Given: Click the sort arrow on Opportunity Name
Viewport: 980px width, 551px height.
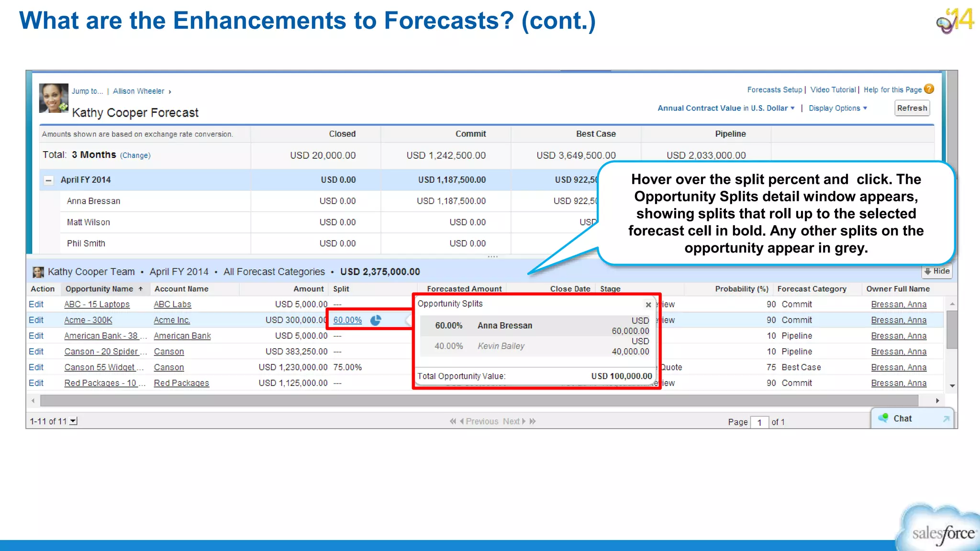Looking at the screenshot, I should [x=141, y=289].
